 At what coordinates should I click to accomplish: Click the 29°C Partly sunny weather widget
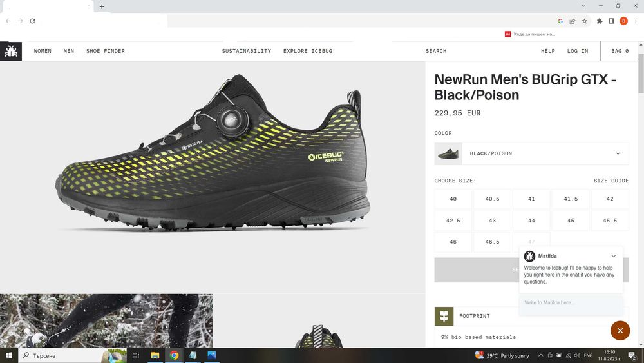(502, 356)
